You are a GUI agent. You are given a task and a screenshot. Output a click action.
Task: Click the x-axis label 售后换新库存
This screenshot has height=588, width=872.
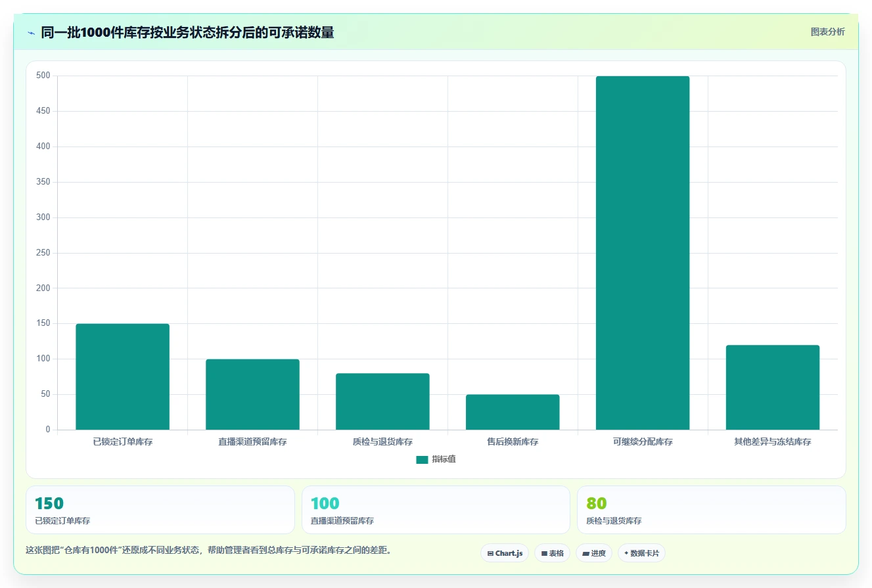[513, 442]
